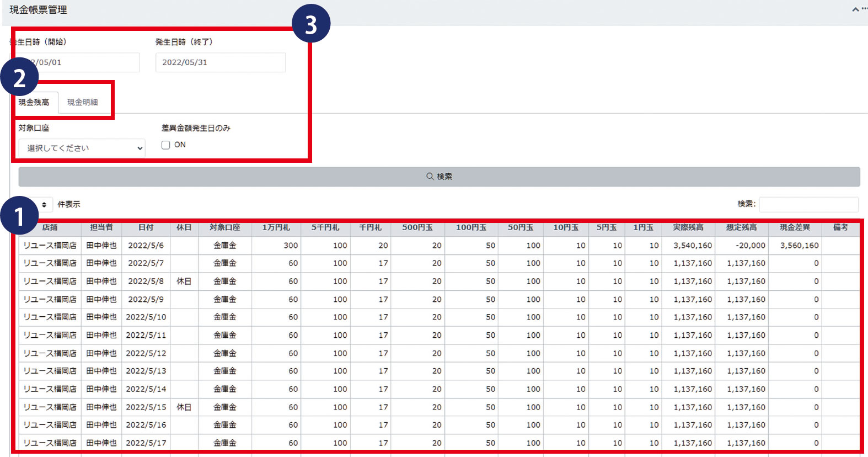Collapse the 現金帳票管理 panel chevron
The width and height of the screenshot is (868, 457).
click(x=855, y=9)
